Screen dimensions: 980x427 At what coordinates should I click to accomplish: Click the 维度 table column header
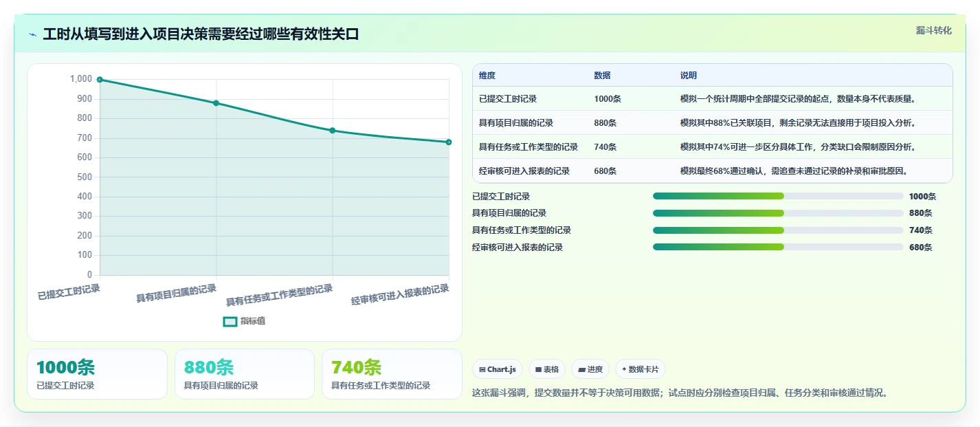click(x=487, y=76)
